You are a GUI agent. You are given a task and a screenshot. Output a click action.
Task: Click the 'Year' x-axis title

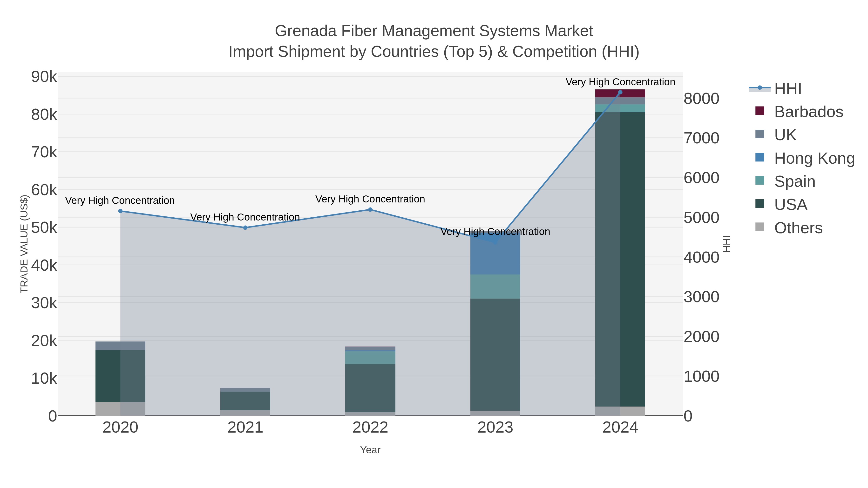tap(370, 450)
